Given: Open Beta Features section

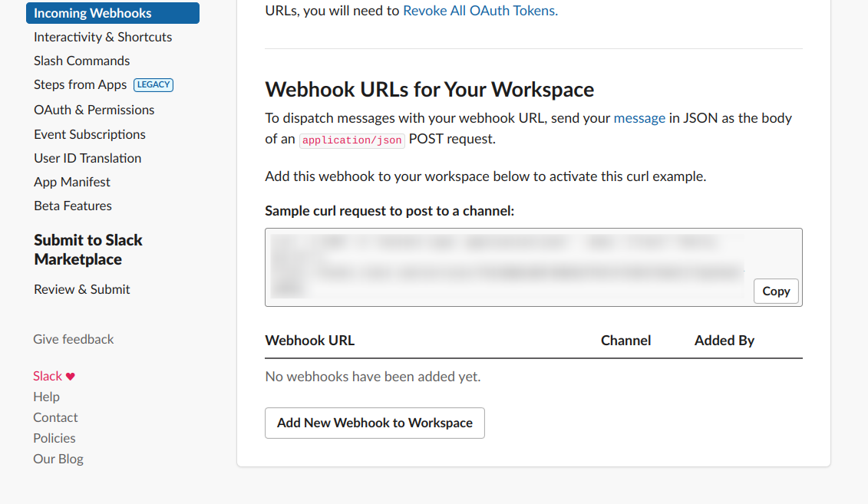Looking at the screenshot, I should click(x=73, y=206).
